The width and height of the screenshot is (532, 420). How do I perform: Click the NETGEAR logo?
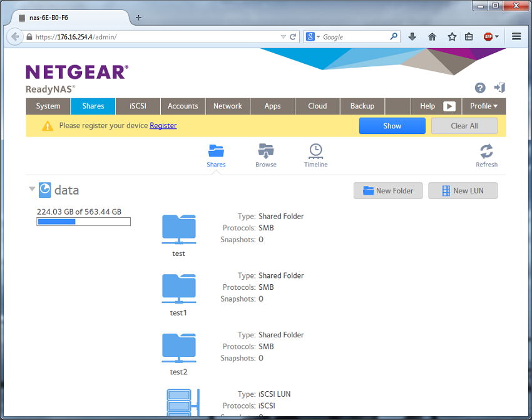77,72
